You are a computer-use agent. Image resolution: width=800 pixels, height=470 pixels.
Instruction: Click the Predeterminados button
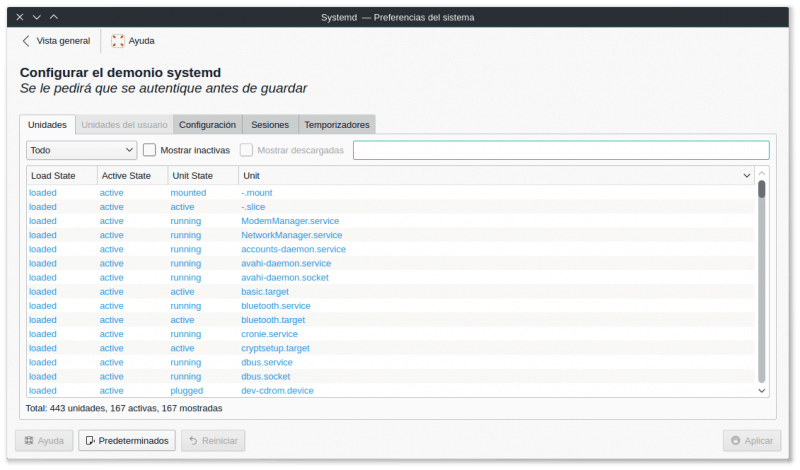point(127,440)
